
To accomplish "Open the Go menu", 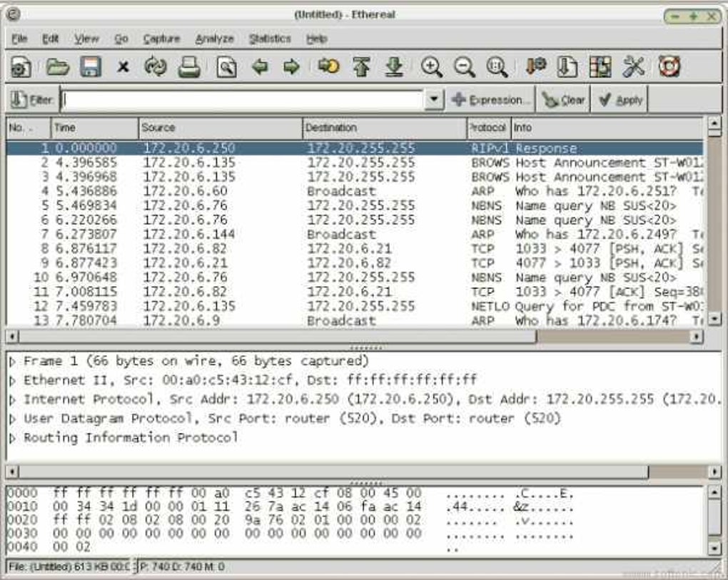I will click(x=121, y=39).
